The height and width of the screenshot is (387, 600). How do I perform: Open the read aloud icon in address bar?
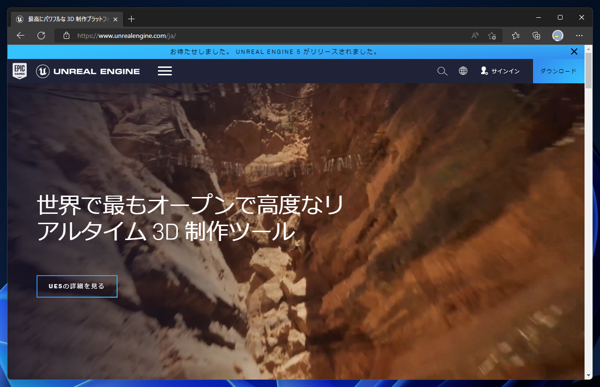pos(475,36)
